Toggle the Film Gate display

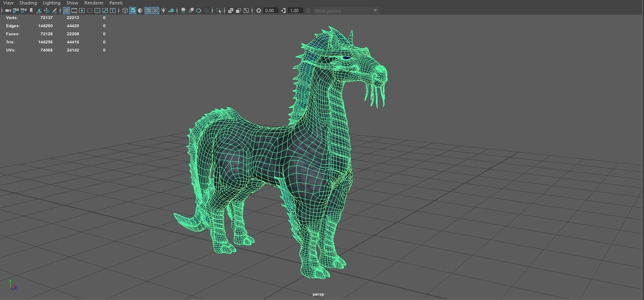pos(74,11)
